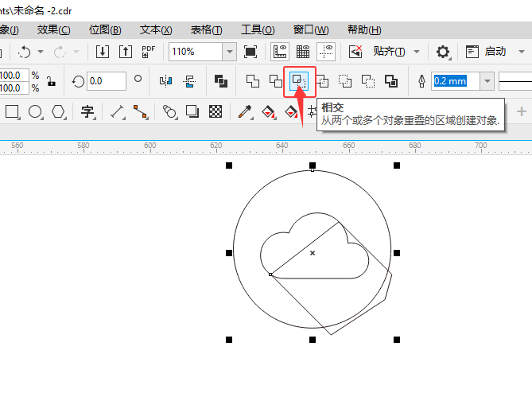Click the Undo arrow icon

pyautogui.click(x=24, y=52)
